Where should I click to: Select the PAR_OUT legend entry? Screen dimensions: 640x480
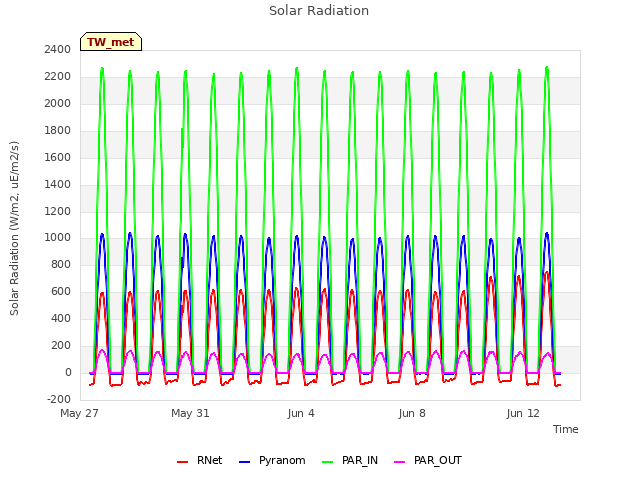click(x=428, y=460)
